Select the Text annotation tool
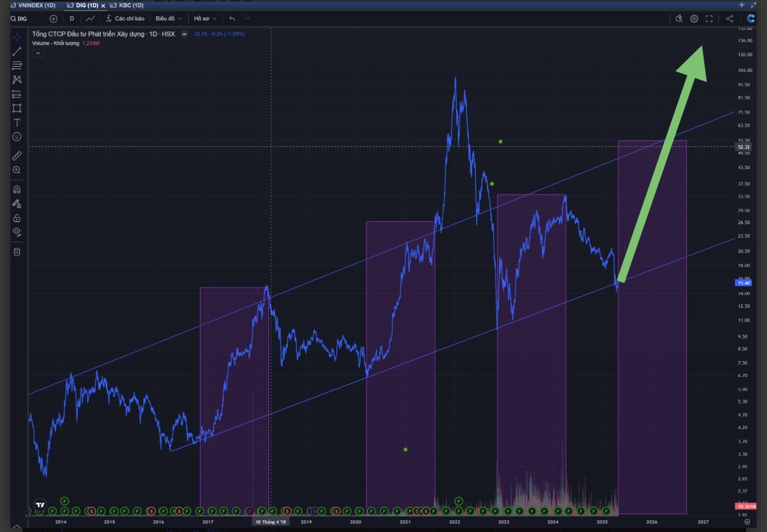 17,123
